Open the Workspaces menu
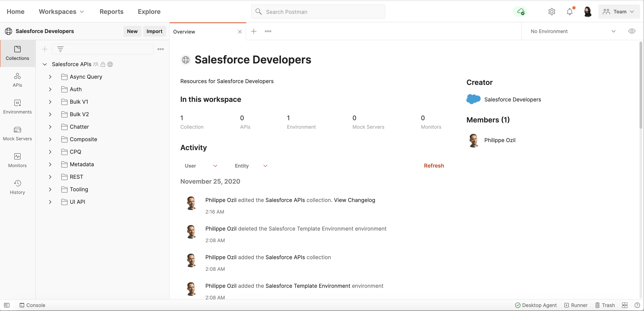The image size is (644, 311). pyautogui.click(x=62, y=12)
